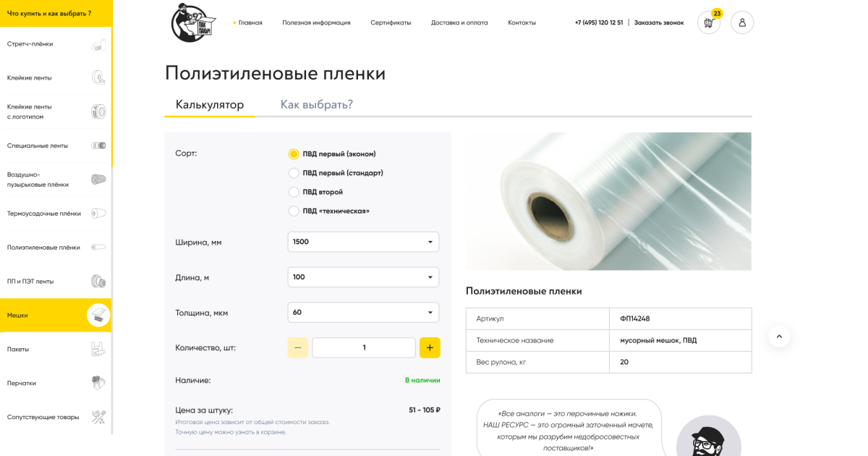Click the scroll-to-top arrow button
The image size is (868, 456).
[x=779, y=336]
